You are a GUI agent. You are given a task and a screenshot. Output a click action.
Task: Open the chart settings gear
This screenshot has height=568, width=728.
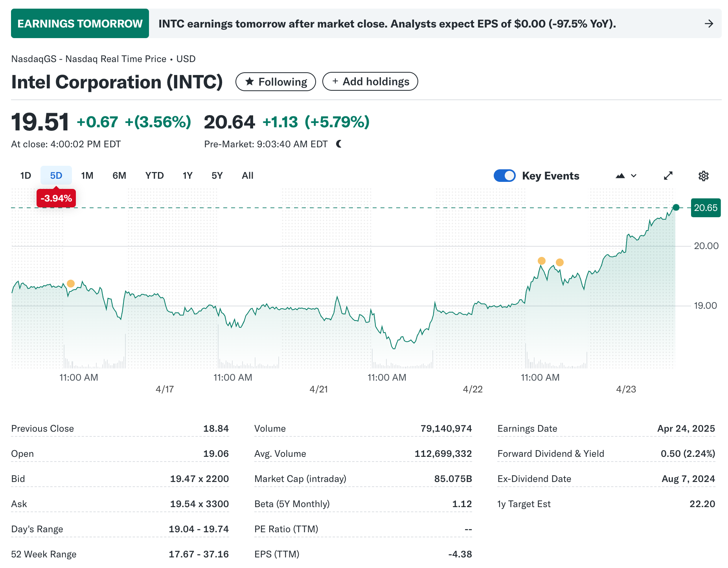coord(703,176)
